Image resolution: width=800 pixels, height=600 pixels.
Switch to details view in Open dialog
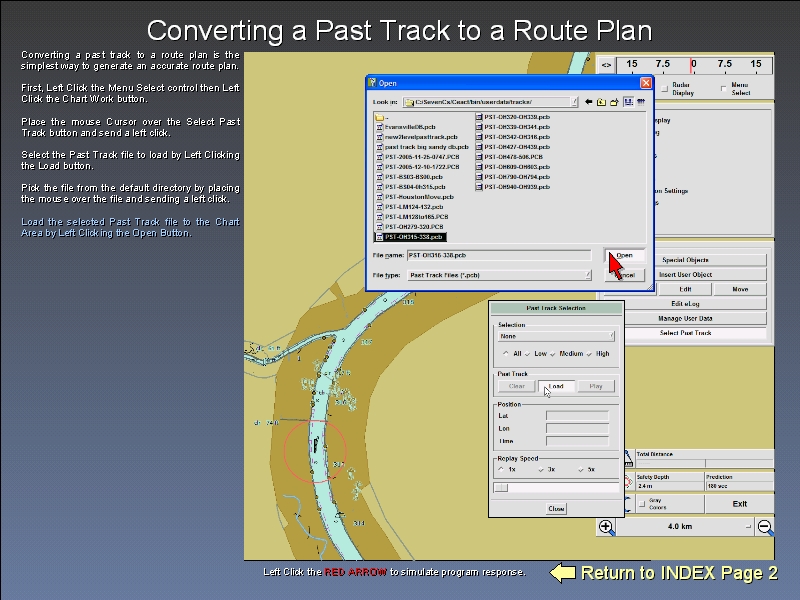click(640, 101)
